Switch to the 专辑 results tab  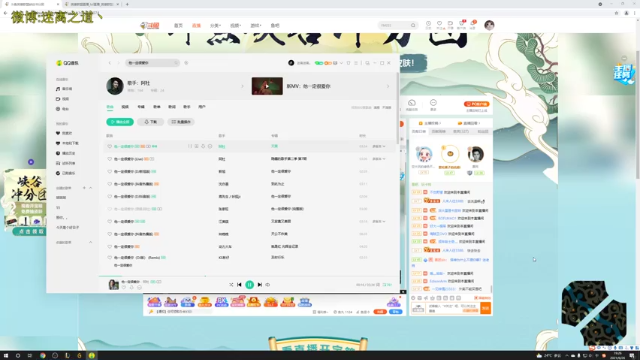[x=141, y=107]
